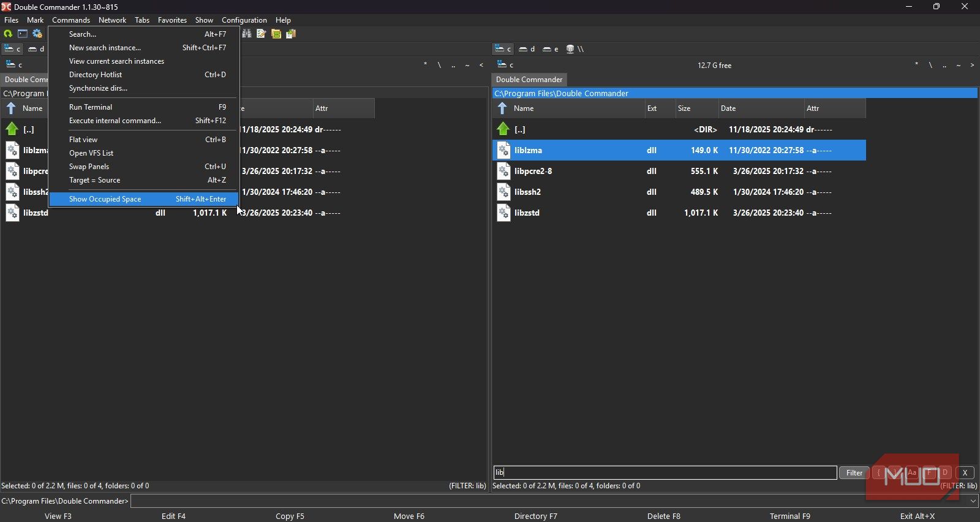Open the Files menu
Viewport: 980px width, 522px height.
pos(12,20)
